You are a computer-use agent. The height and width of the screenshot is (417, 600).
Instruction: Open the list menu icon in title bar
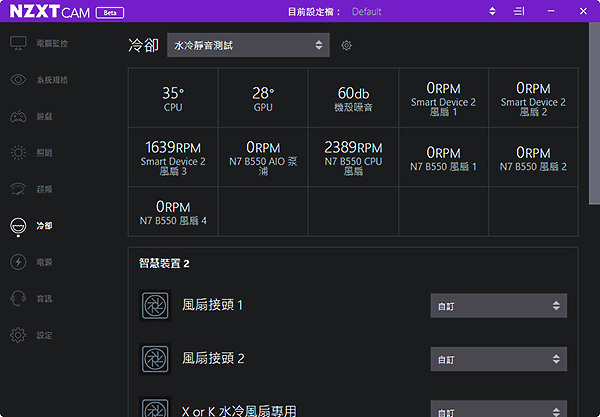point(519,11)
